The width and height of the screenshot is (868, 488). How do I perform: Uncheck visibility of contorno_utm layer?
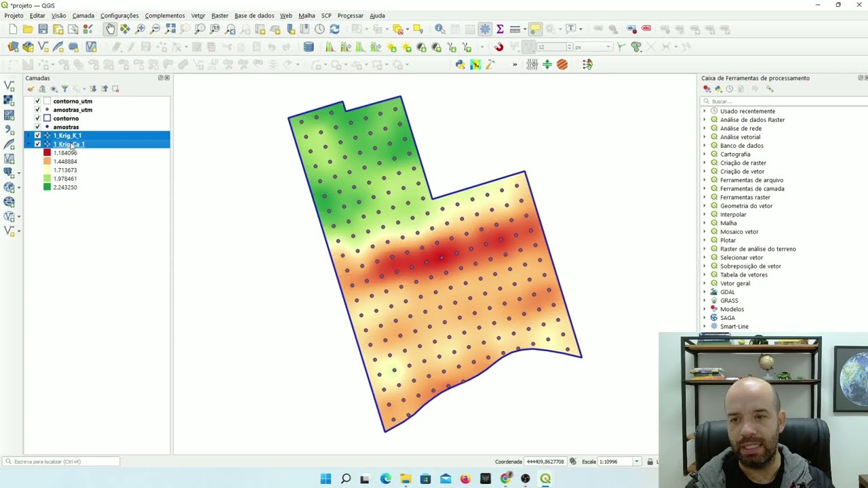click(38, 101)
